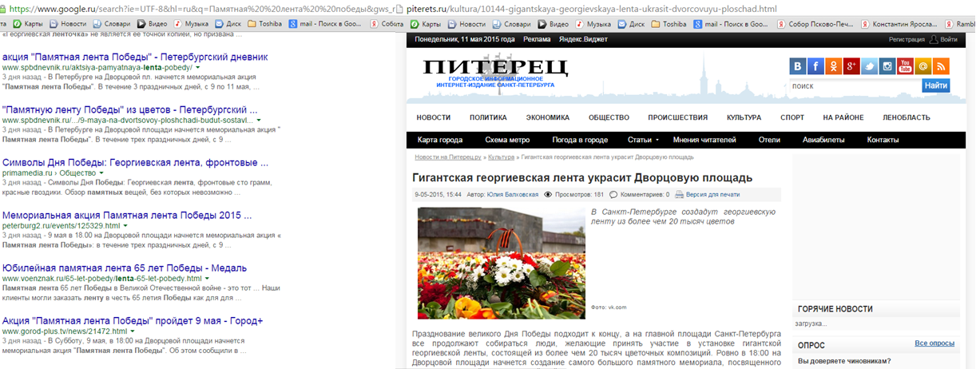Click the поиск search input field
Viewport: 980px width, 369px height.
click(854, 85)
